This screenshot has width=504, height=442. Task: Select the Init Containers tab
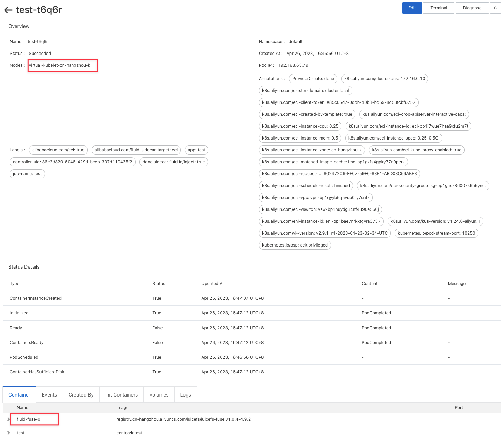pyautogui.click(x=121, y=395)
